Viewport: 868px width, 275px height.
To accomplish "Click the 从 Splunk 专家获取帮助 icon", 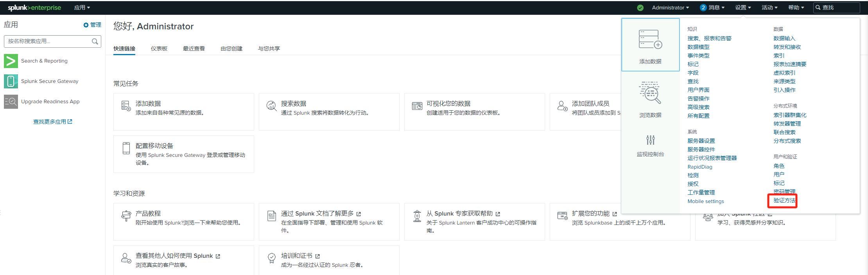I will tap(417, 216).
